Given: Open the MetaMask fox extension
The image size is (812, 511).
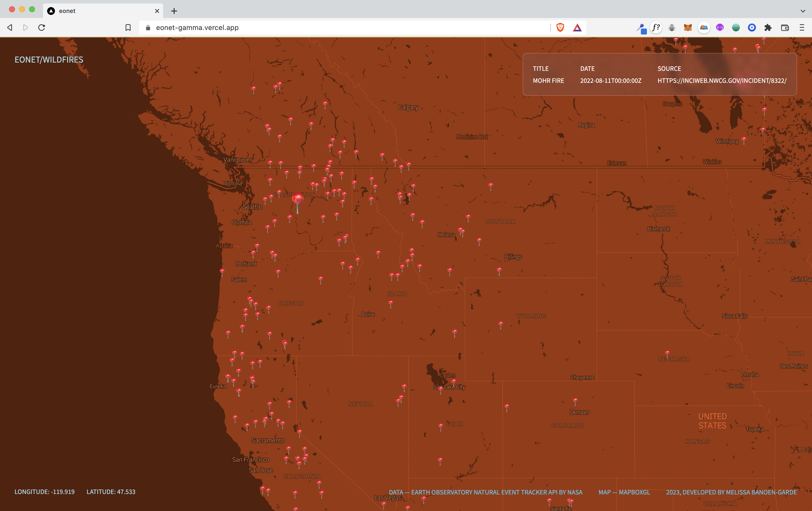Looking at the screenshot, I should pos(688,28).
